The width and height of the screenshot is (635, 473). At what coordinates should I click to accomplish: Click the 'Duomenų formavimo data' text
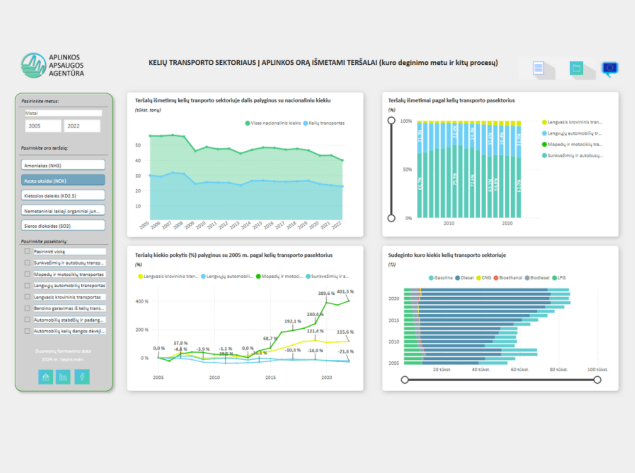(63, 351)
